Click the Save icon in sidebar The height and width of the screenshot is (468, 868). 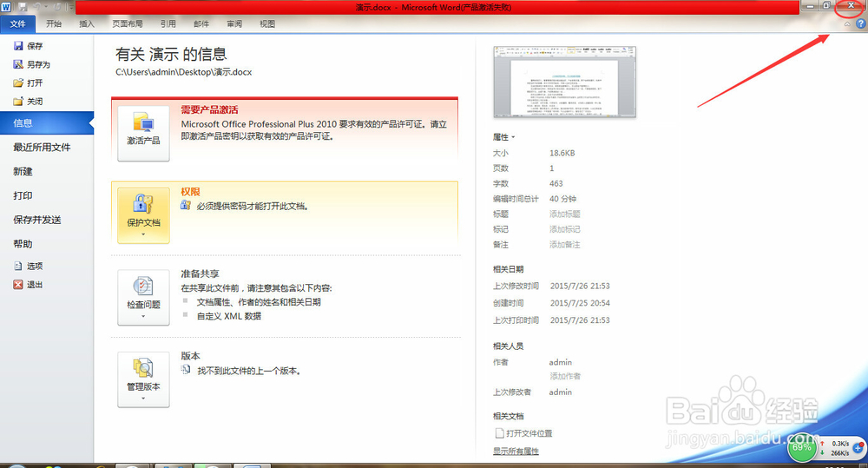click(x=18, y=46)
